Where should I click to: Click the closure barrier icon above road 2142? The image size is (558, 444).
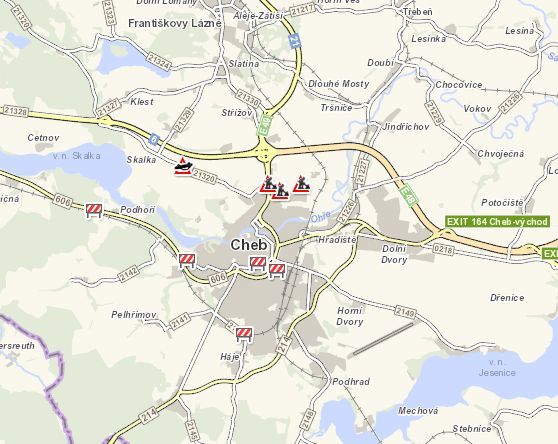187,260
